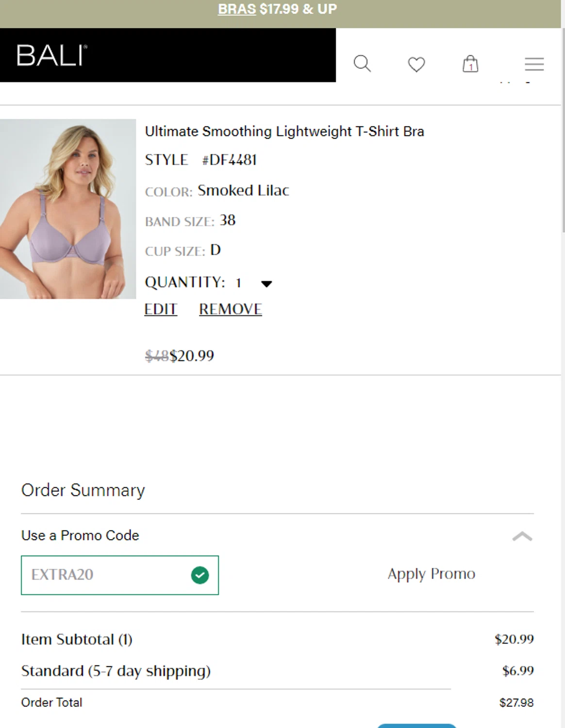The width and height of the screenshot is (565, 728).
Task: Click the BALI logo
Action: point(52,55)
